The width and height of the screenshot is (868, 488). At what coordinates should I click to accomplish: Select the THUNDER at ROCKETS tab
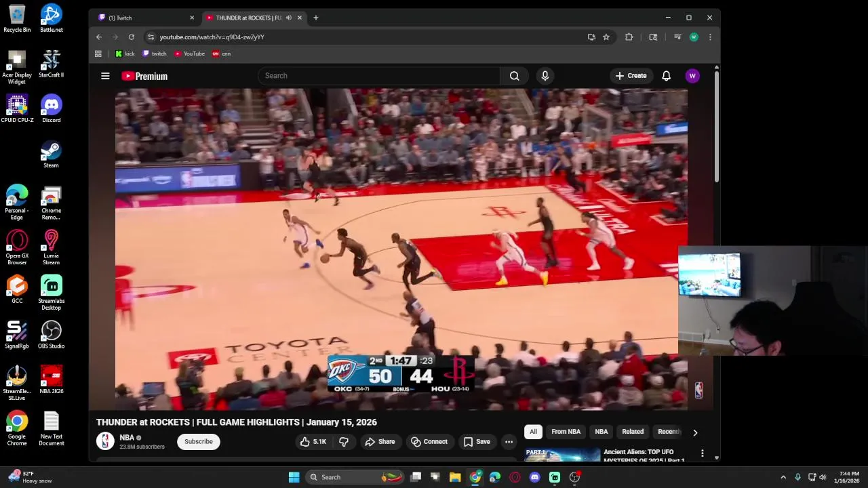(254, 18)
